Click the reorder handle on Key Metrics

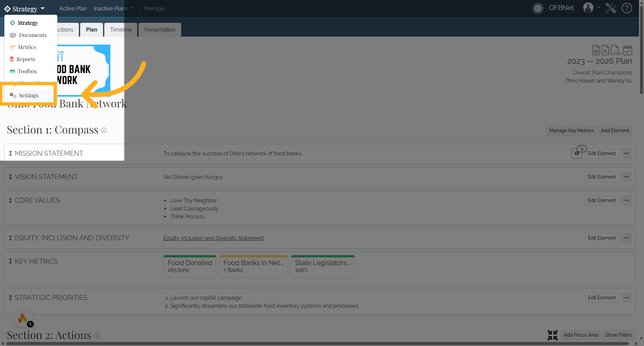click(x=10, y=261)
